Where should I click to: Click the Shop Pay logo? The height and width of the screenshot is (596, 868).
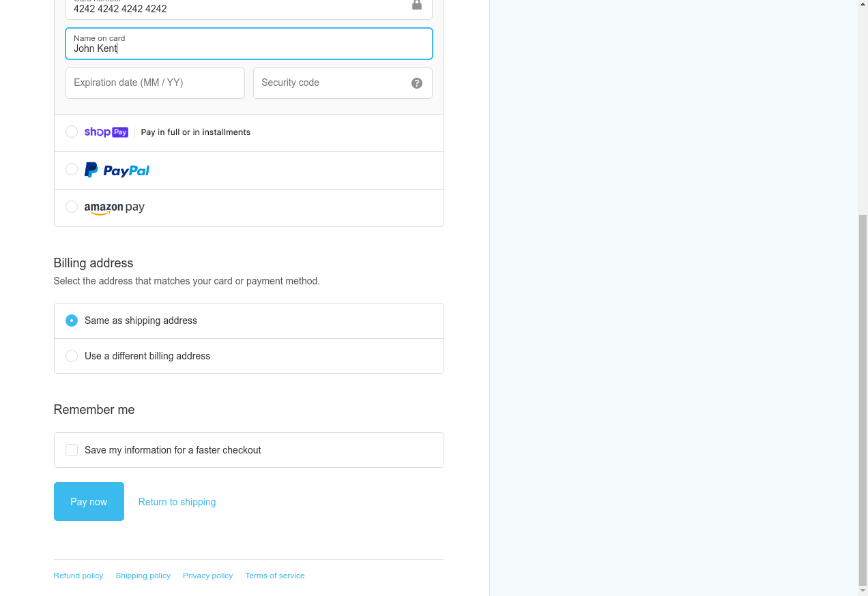[106, 132]
